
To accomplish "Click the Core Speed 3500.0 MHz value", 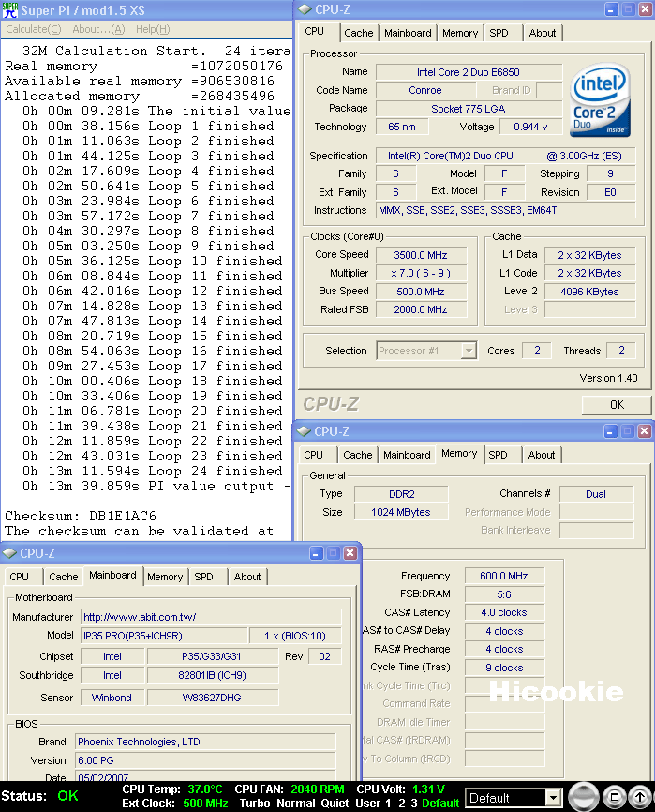I will pos(421,255).
